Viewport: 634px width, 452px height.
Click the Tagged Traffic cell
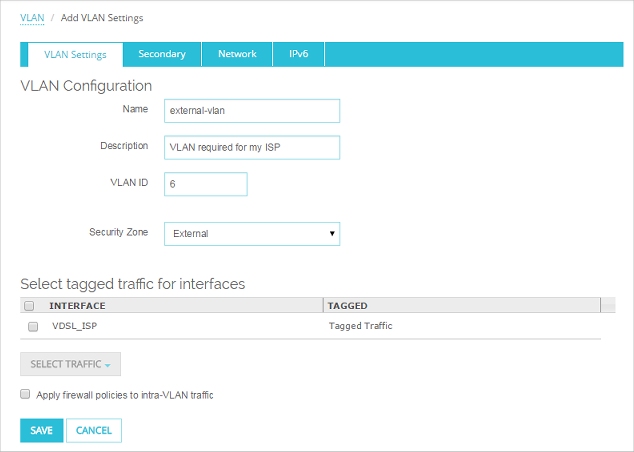(x=360, y=327)
